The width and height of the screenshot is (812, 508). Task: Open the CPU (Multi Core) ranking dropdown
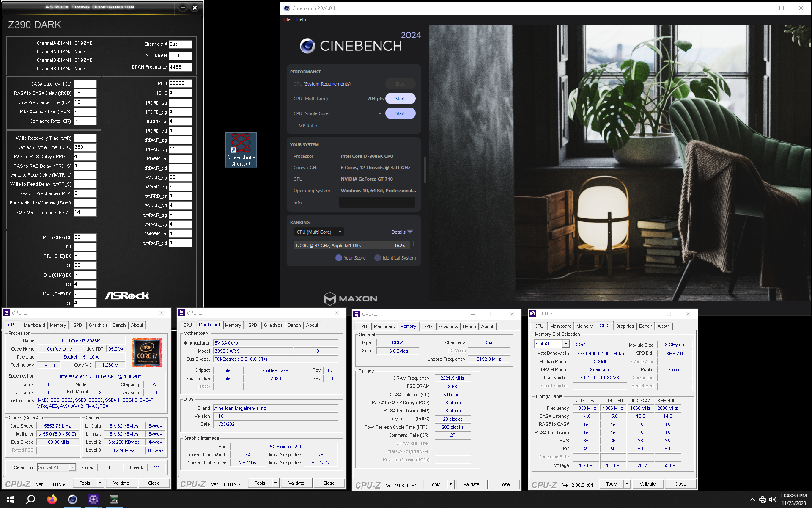pos(319,232)
